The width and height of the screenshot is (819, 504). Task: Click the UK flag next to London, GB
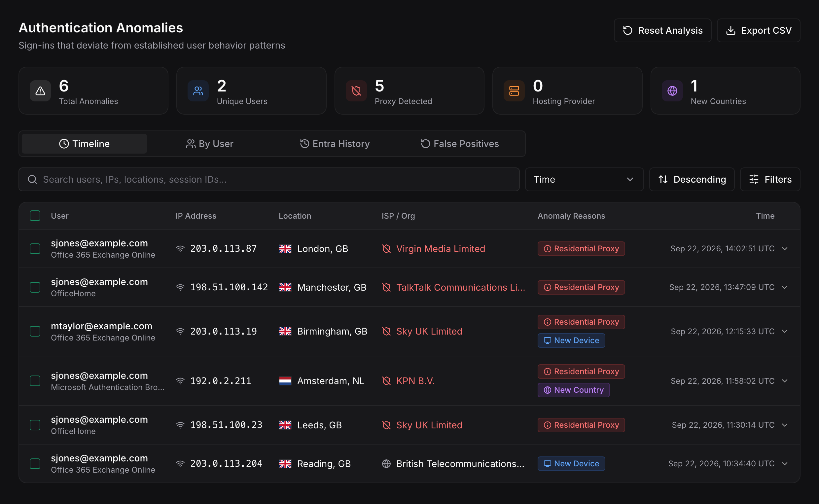[285, 249]
